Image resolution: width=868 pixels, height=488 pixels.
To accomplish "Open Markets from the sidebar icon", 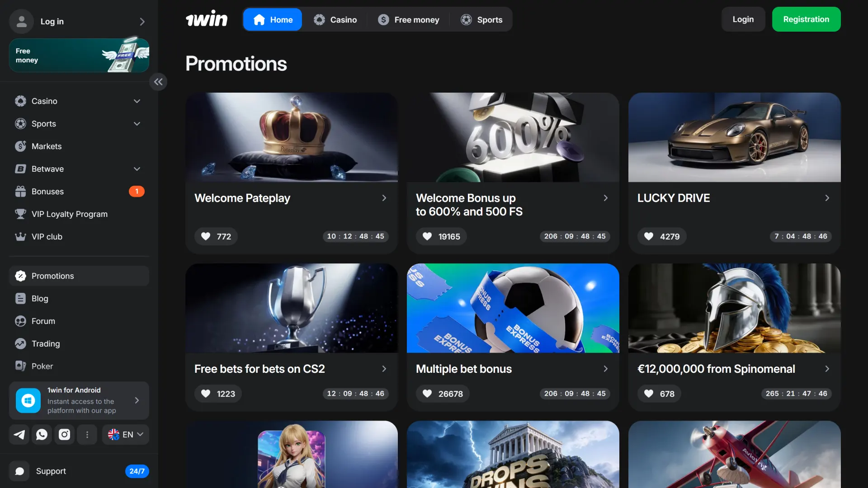I will click(x=20, y=146).
